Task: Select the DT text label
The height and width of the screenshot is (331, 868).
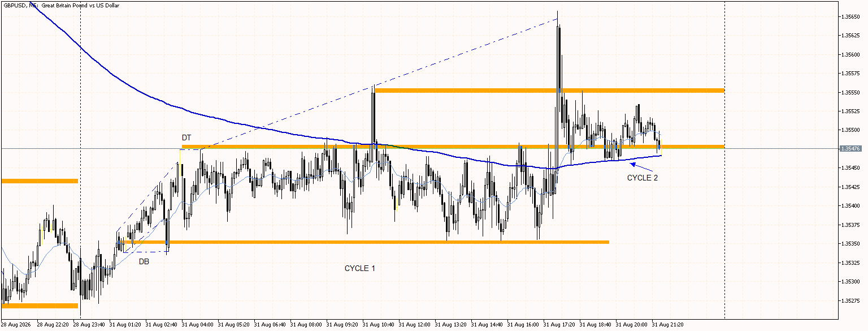Action: point(186,137)
